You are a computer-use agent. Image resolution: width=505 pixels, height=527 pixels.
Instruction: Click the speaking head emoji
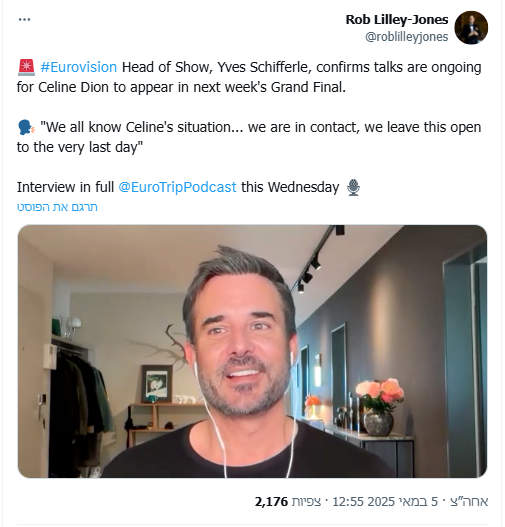click(26, 128)
